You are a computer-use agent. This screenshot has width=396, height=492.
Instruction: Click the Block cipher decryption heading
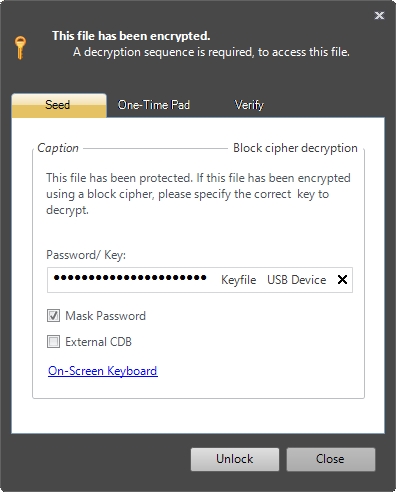pos(295,148)
